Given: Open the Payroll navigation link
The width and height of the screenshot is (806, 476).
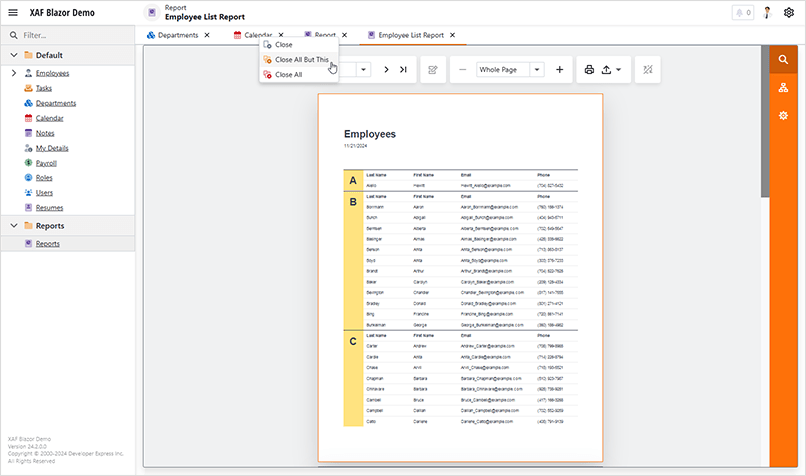Looking at the screenshot, I should [46, 163].
